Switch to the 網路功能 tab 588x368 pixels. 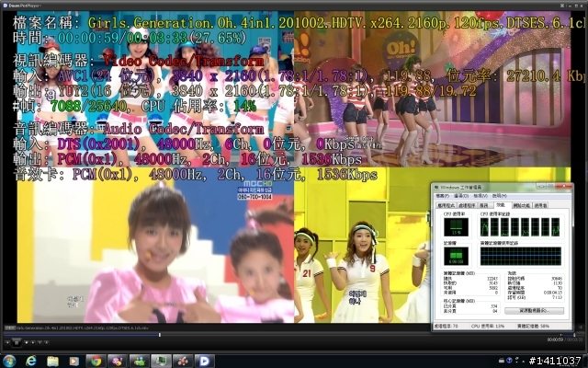point(522,205)
